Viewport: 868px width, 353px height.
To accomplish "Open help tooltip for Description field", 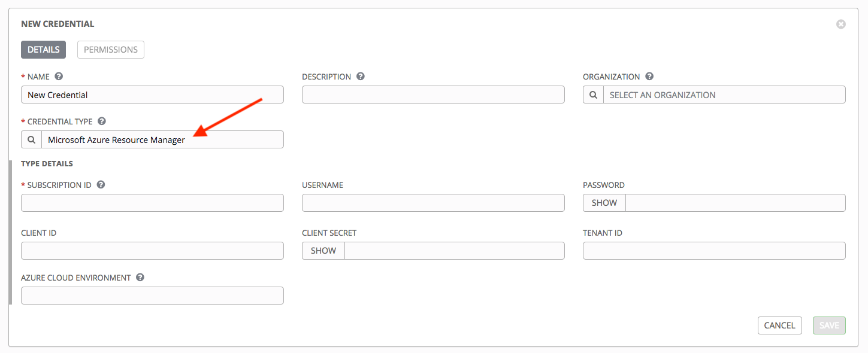I will click(x=361, y=77).
